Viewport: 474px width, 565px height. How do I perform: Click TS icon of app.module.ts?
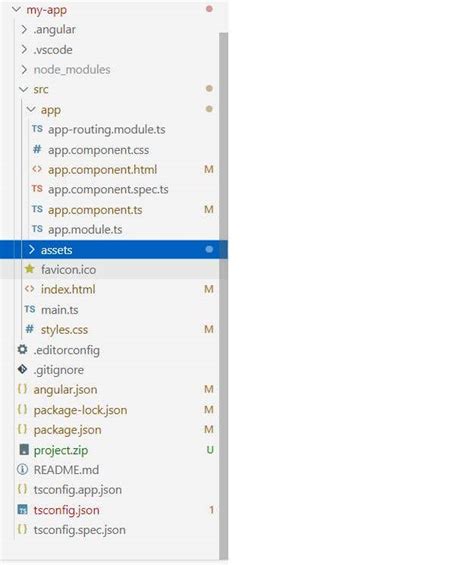(37, 229)
